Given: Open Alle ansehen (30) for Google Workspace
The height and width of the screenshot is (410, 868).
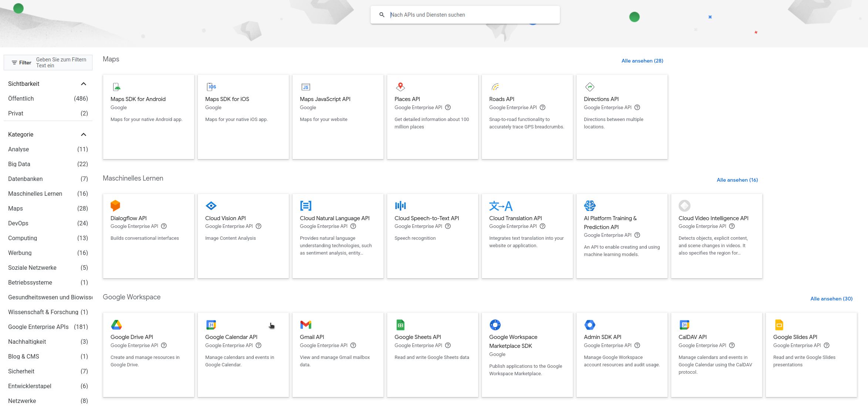Looking at the screenshot, I should pyautogui.click(x=831, y=299).
